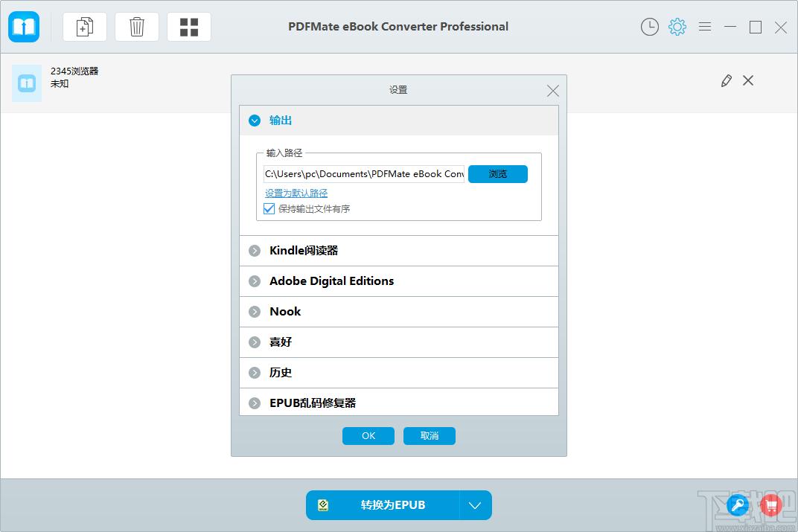Screen dimensions: 798x532
Task: Click the 浏览 browse button
Action: coord(498,174)
